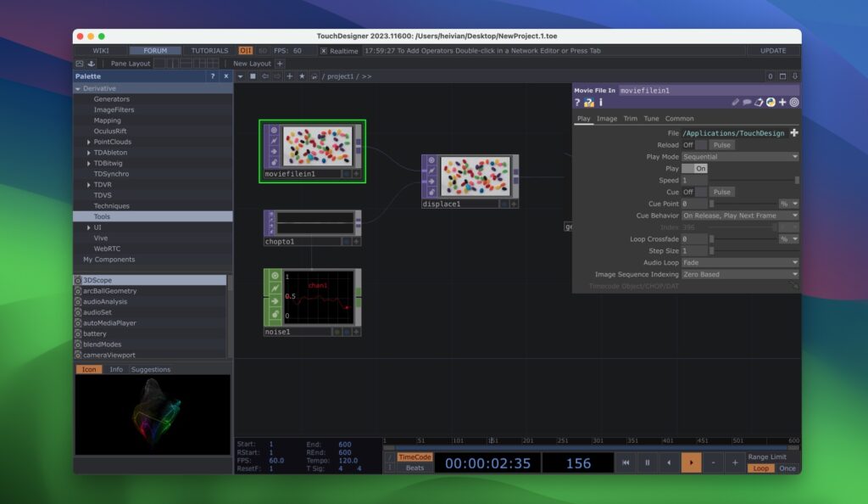Switch to the Common parameter tab
This screenshot has height=504, width=868.
pos(679,118)
